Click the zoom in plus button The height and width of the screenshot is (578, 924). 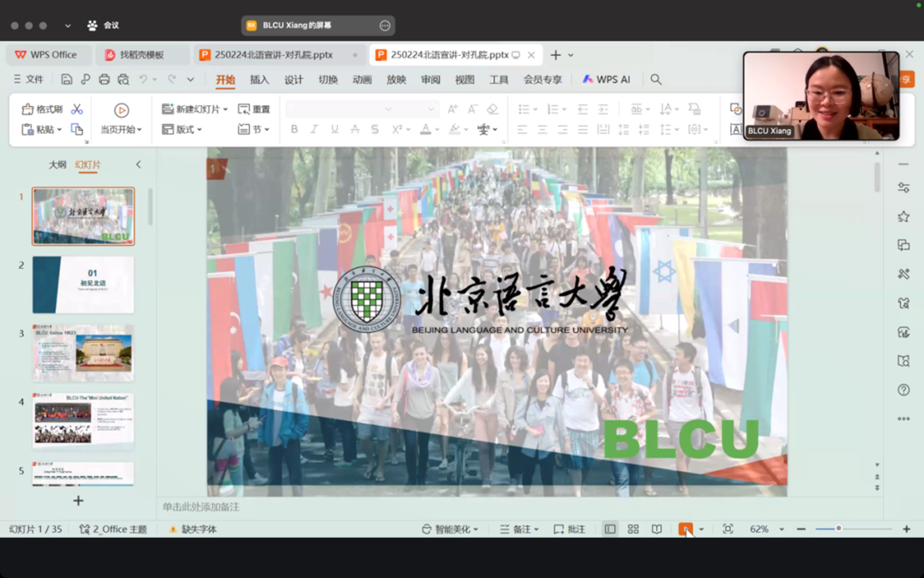pyautogui.click(x=906, y=529)
